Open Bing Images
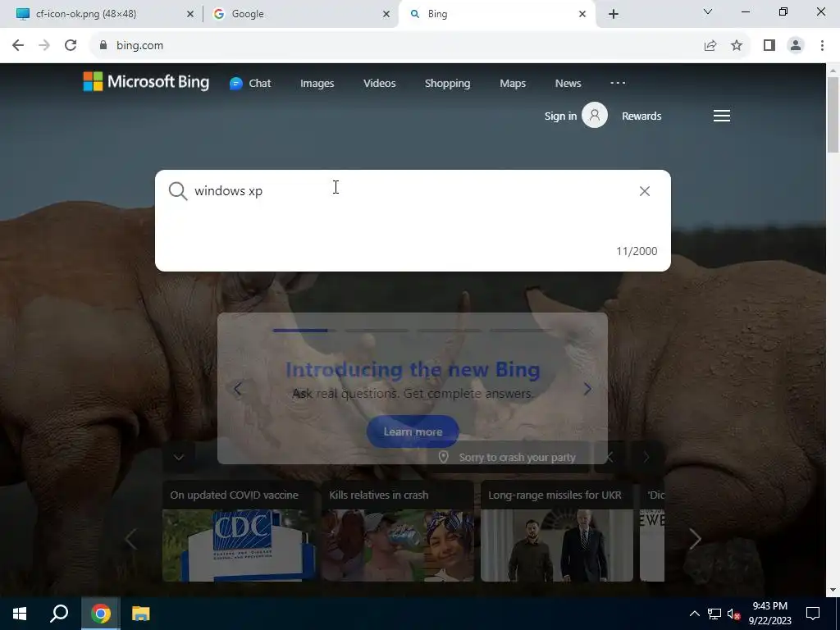The height and width of the screenshot is (630, 840). pyautogui.click(x=317, y=83)
